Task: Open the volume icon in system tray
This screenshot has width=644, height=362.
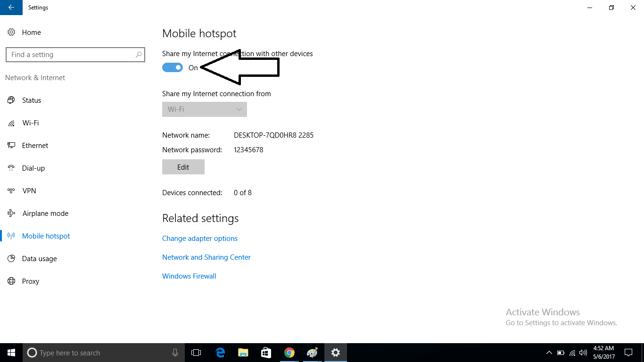Action: pyautogui.click(x=584, y=352)
